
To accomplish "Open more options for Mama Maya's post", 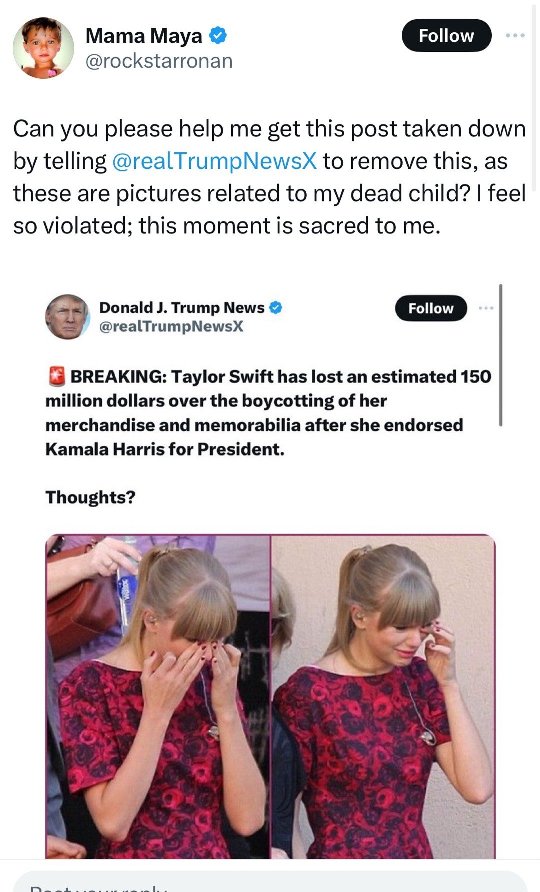I will tap(515, 35).
